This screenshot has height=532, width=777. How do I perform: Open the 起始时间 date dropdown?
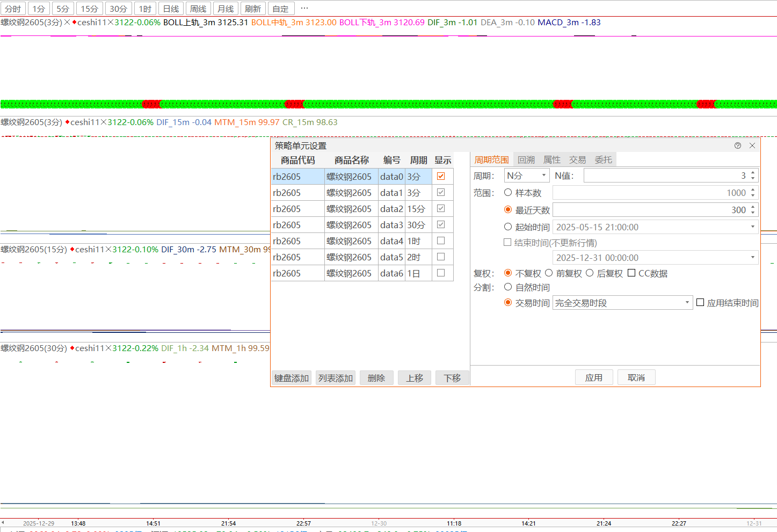752,227
